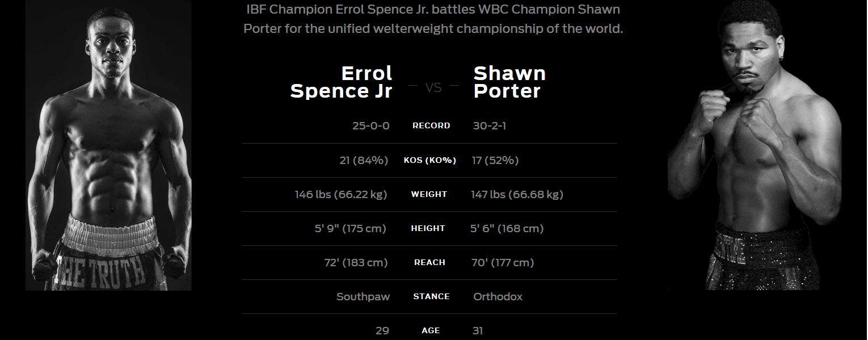
Task: Click the REACH stat label
Action: point(429,262)
